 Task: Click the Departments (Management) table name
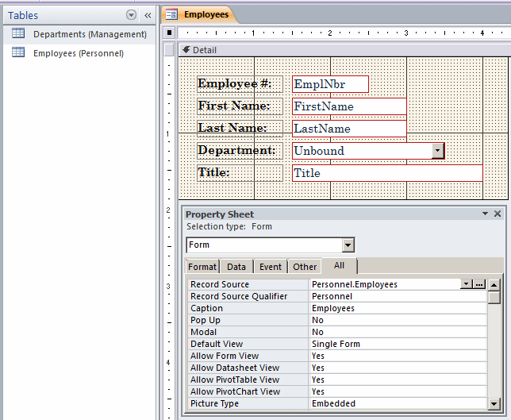coord(90,34)
